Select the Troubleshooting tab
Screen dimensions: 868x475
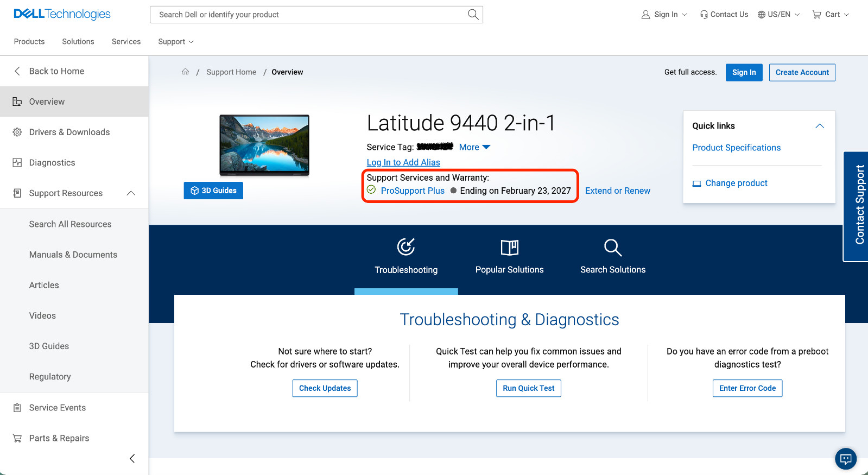click(406, 259)
